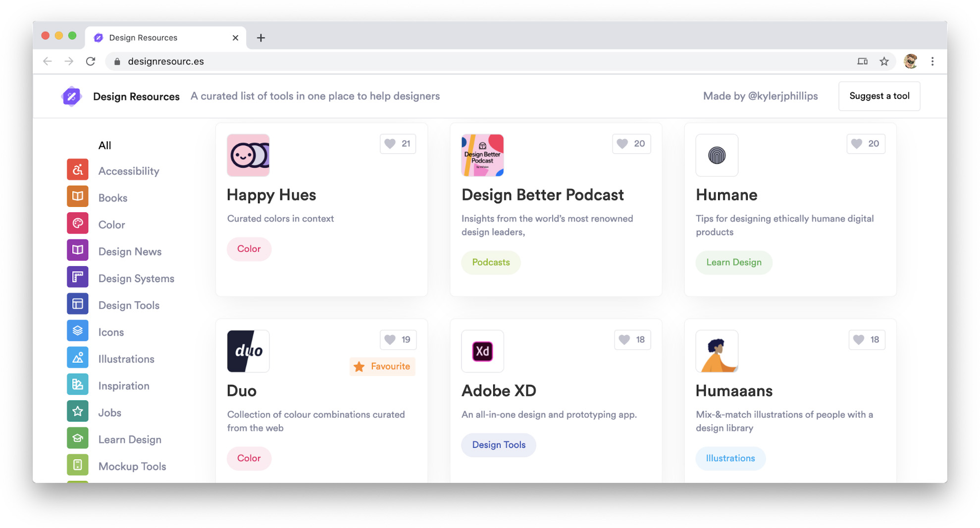Screen dimensions: 980x528
Task: Click the orange Books category icon
Action: pos(78,196)
